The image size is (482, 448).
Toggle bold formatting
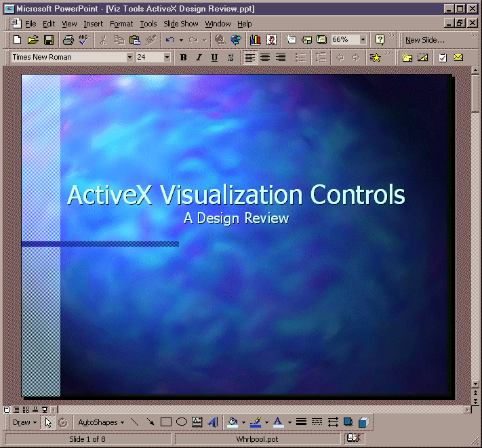pyautogui.click(x=184, y=57)
